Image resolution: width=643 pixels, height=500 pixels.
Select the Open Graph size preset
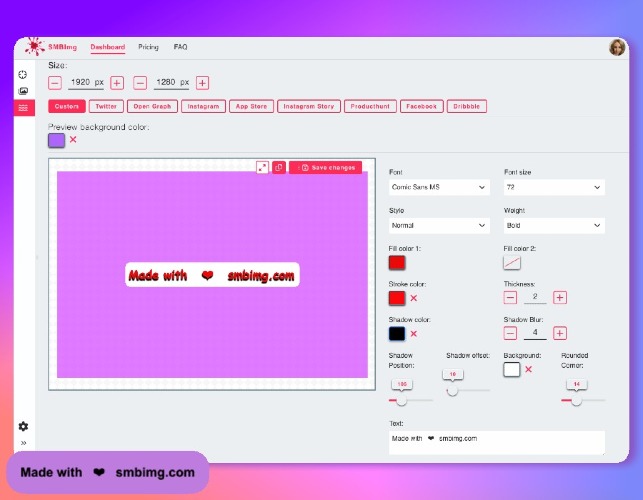click(152, 106)
